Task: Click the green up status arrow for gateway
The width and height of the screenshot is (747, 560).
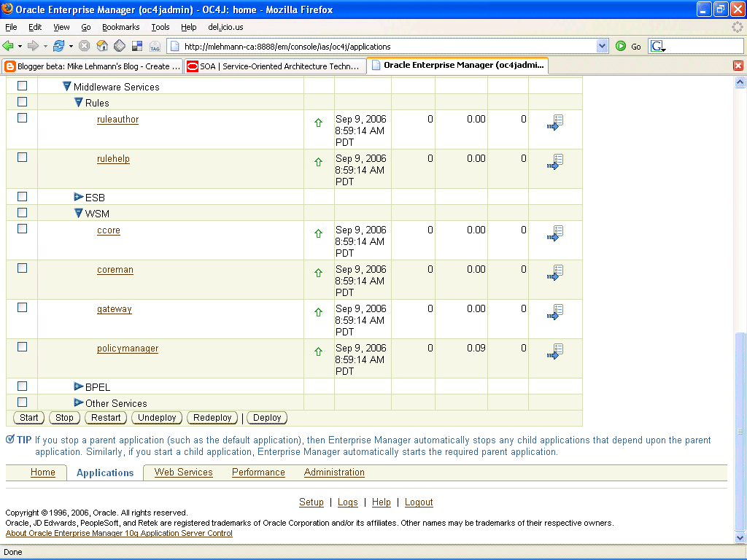Action: [318, 313]
